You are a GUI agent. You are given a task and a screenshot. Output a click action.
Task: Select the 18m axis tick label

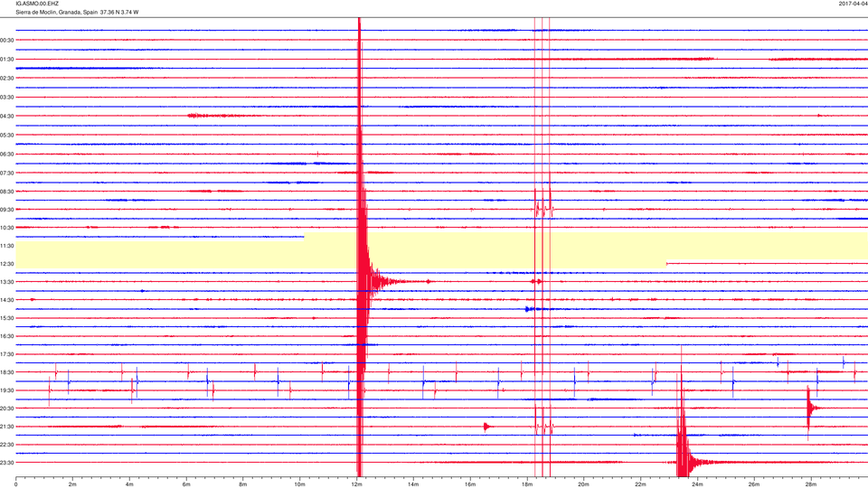(x=526, y=484)
